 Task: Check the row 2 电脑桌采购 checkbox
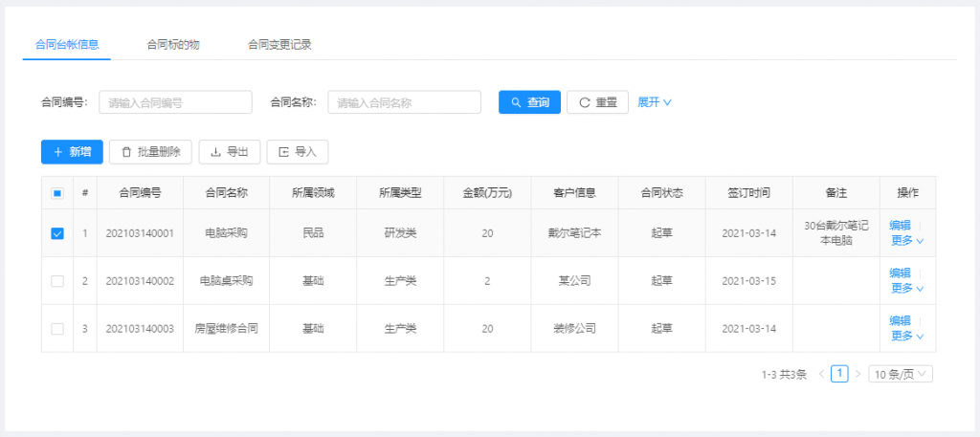(x=57, y=281)
